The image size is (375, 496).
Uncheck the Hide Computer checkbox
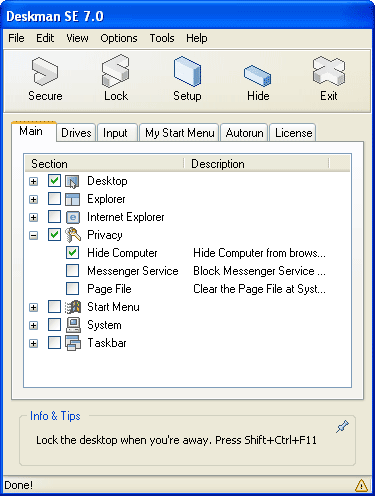coord(72,253)
